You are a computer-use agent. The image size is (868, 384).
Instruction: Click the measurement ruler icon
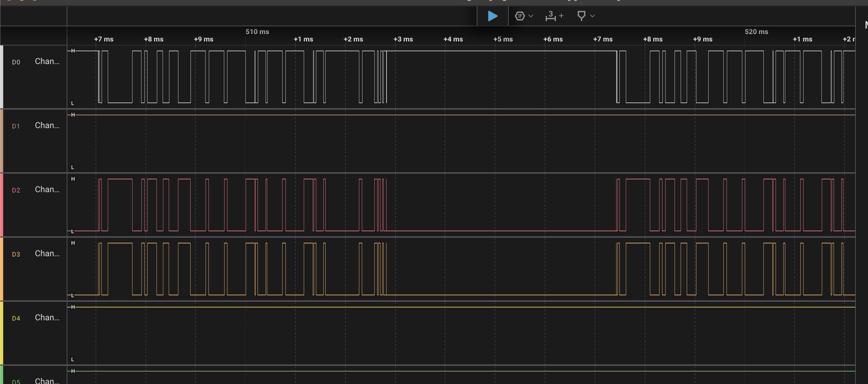pyautogui.click(x=550, y=16)
